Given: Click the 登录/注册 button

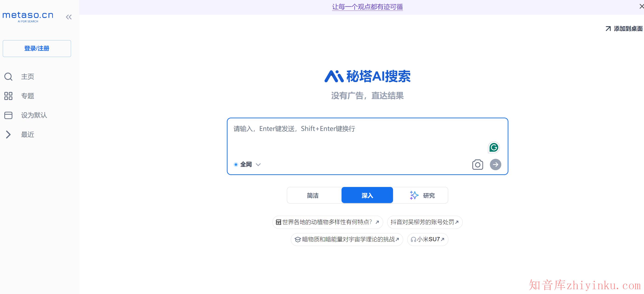Looking at the screenshot, I should tap(37, 48).
